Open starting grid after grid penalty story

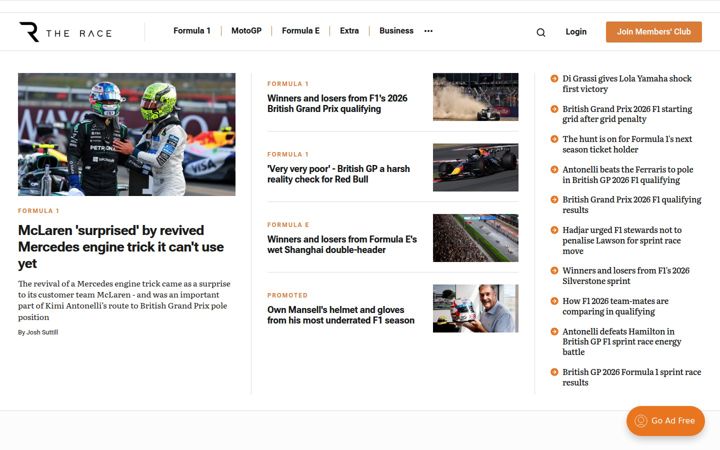point(627,114)
